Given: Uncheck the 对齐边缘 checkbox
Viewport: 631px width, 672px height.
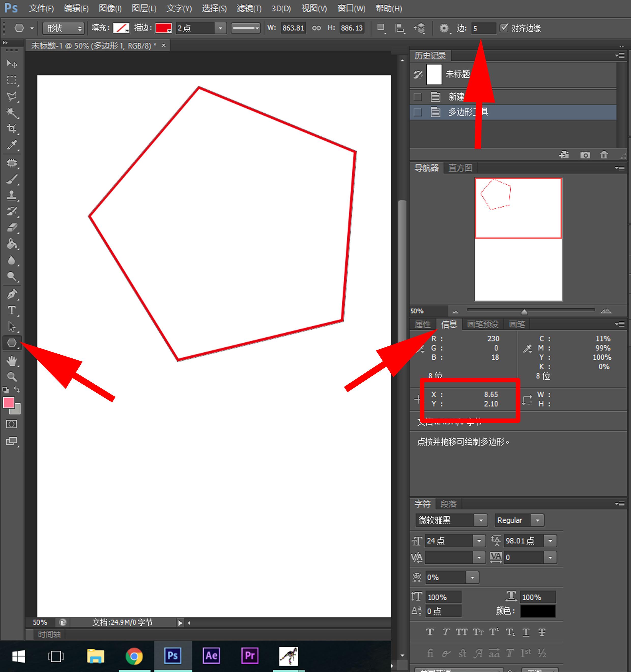Looking at the screenshot, I should coord(504,28).
